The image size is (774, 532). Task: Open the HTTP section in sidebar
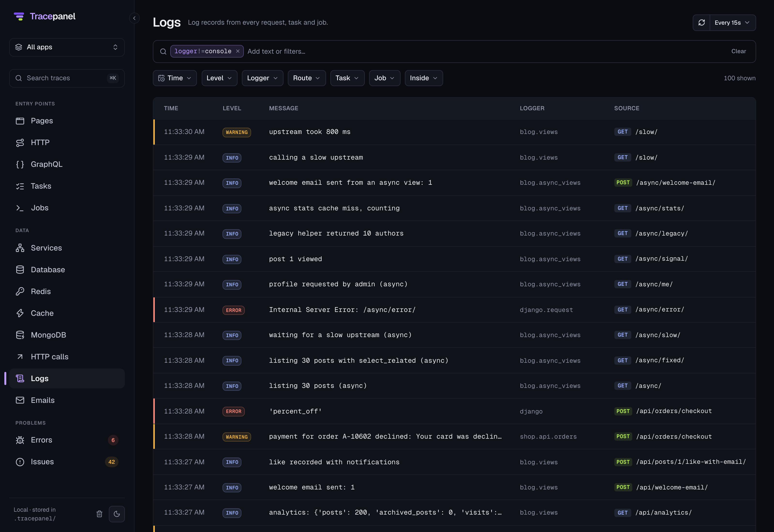point(67,142)
